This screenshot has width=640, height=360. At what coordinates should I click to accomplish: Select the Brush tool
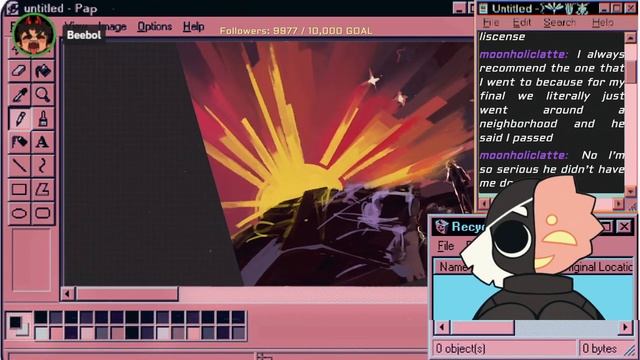click(x=42, y=118)
